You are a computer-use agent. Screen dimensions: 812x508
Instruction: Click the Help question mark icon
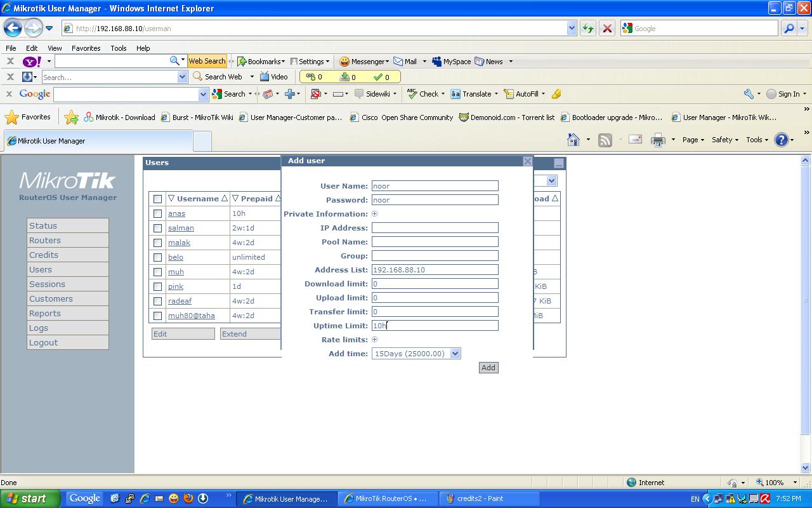point(782,140)
